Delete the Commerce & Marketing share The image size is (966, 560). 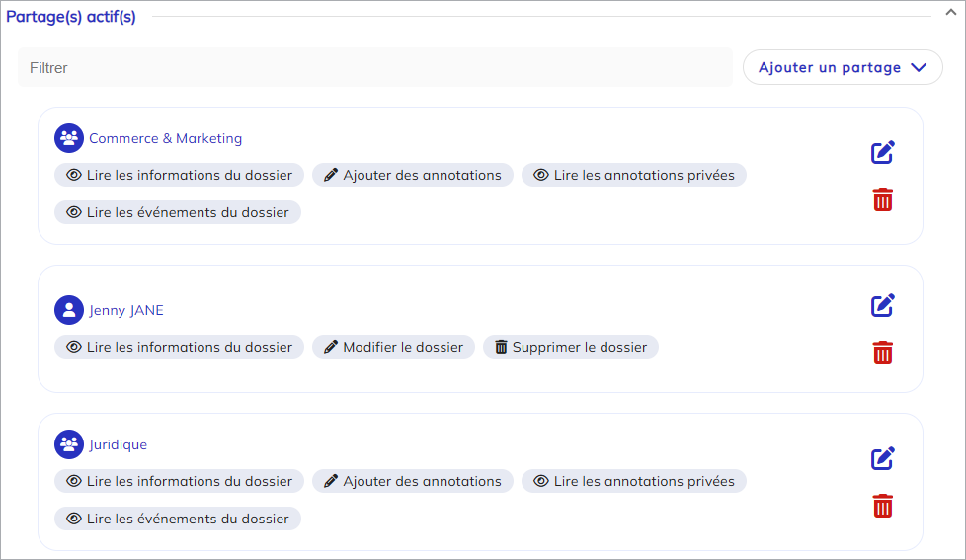(882, 200)
